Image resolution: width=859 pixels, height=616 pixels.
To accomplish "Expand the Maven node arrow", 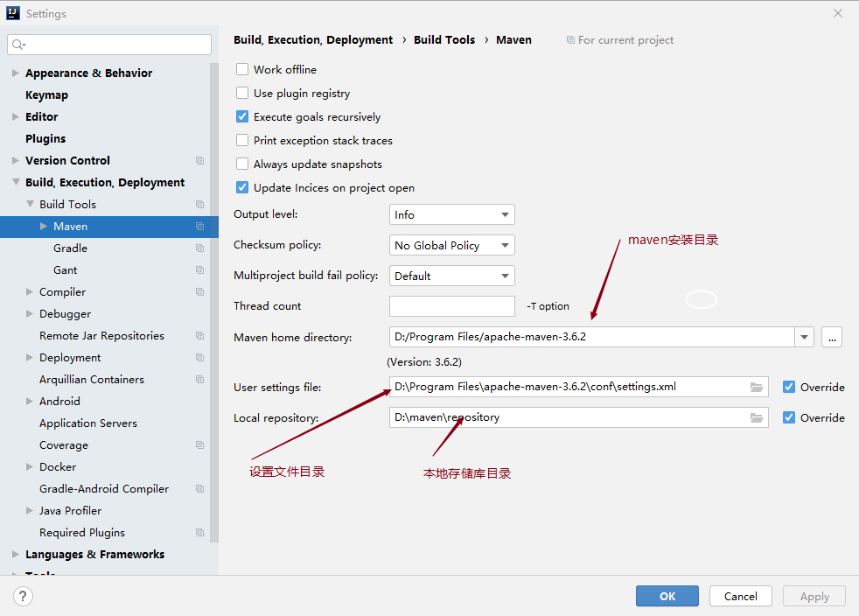I will click(x=43, y=227).
